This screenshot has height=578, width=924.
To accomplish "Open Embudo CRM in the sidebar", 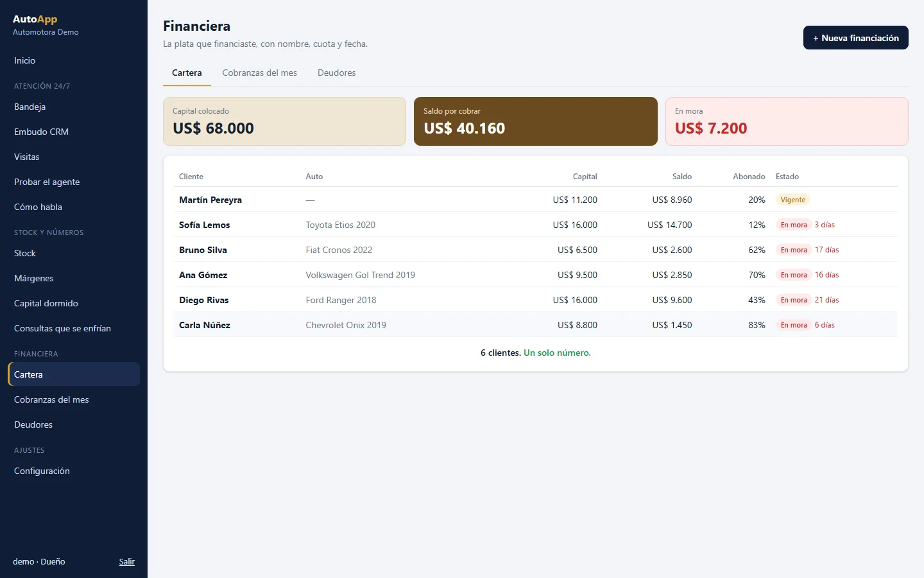I will coord(74,132).
